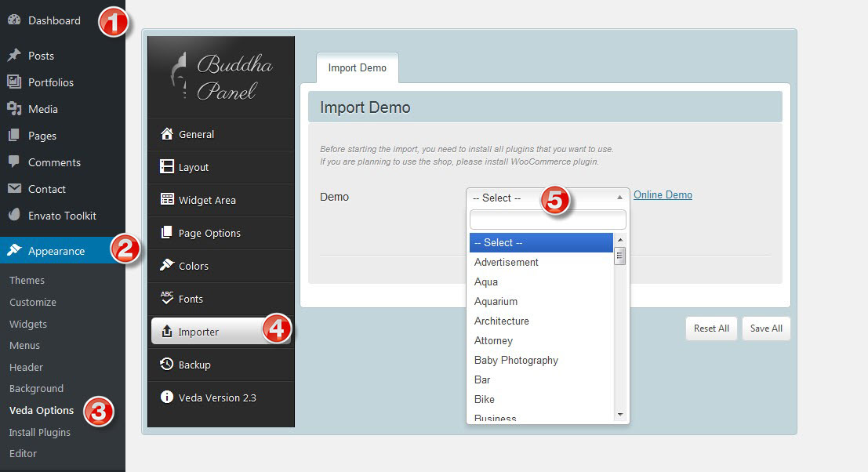
Task: Click the dropdown list scroll-down arrow
Action: click(620, 415)
